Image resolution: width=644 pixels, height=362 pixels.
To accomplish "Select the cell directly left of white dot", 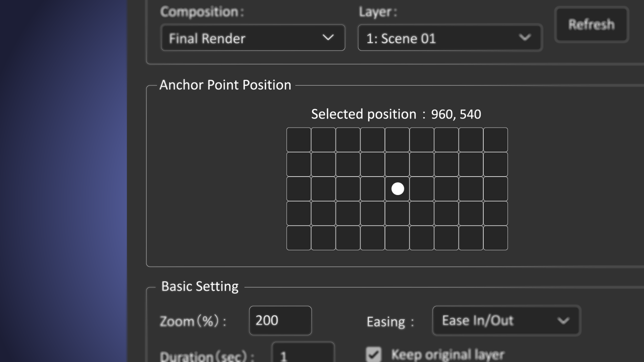I will (372, 189).
